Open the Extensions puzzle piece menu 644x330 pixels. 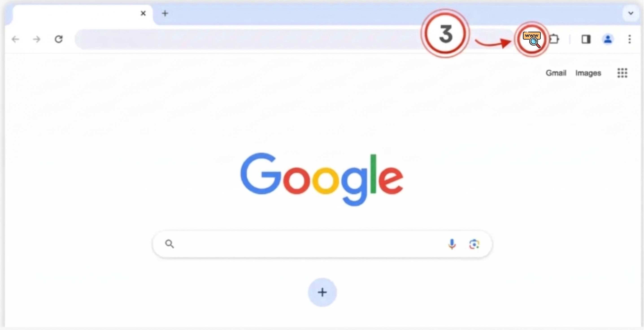tap(554, 39)
